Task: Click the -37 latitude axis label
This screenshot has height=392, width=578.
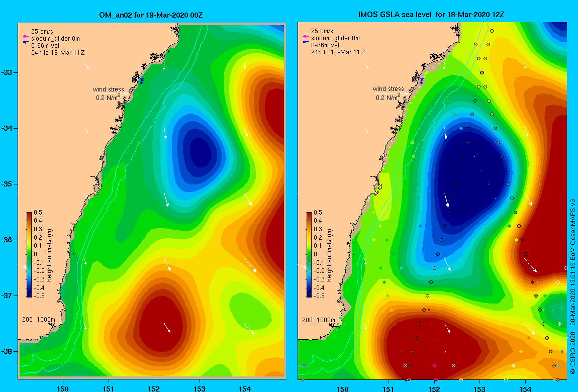Action: pos(7,296)
